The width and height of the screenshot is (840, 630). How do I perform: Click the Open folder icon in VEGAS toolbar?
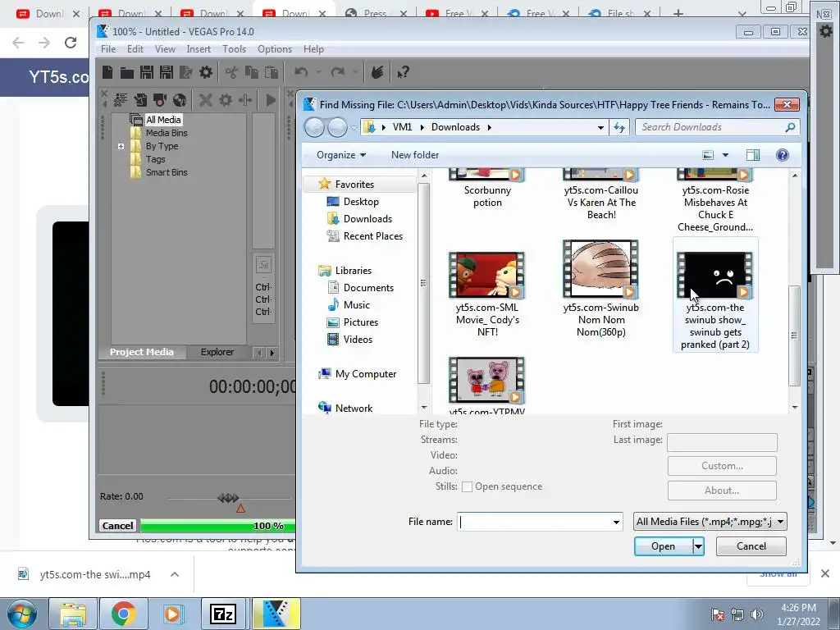point(127,72)
